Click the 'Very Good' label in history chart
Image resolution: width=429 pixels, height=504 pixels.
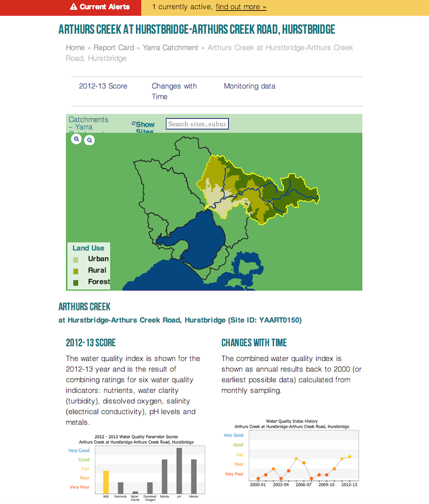[x=234, y=435]
